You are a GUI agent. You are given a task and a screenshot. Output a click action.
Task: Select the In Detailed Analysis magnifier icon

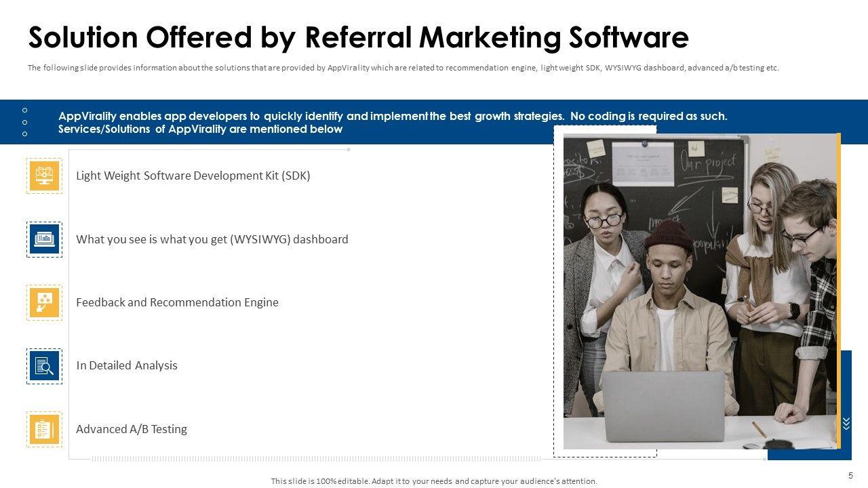[x=44, y=366]
